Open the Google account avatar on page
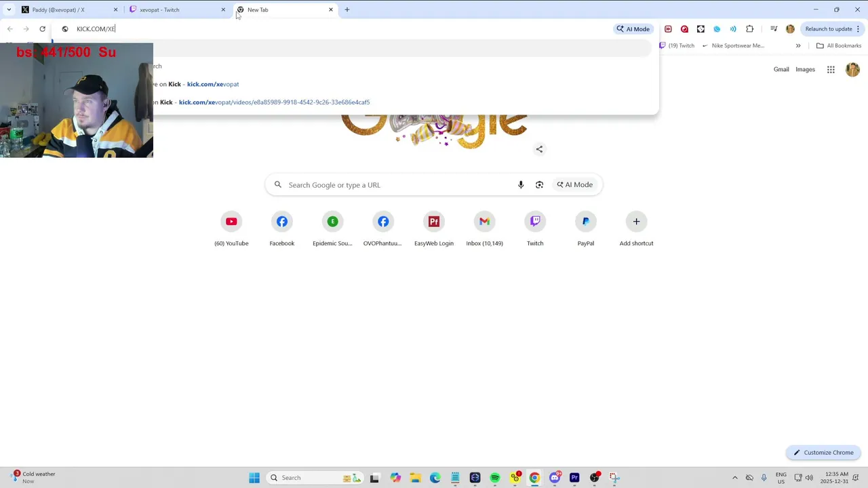The image size is (868, 488). [x=852, y=69]
